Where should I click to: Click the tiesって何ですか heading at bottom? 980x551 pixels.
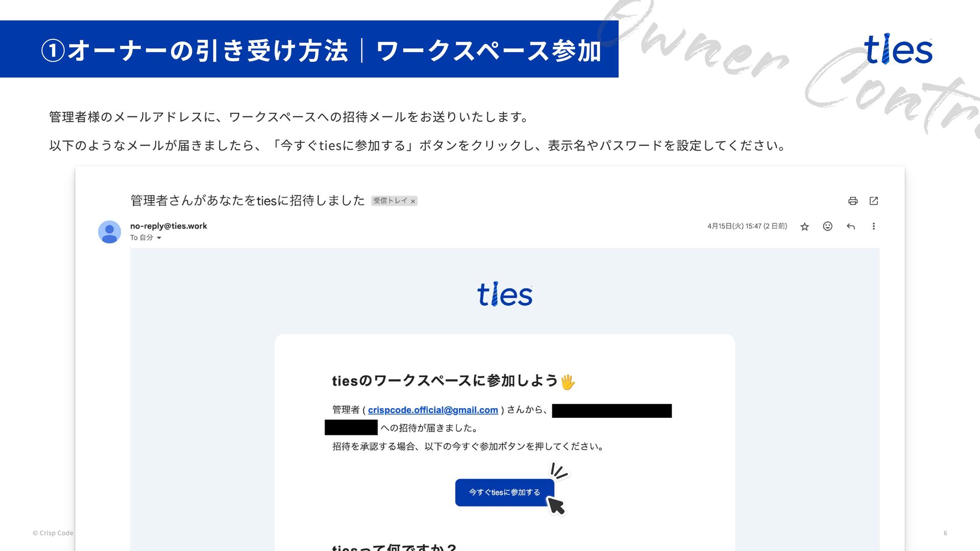pyautogui.click(x=394, y=547)
